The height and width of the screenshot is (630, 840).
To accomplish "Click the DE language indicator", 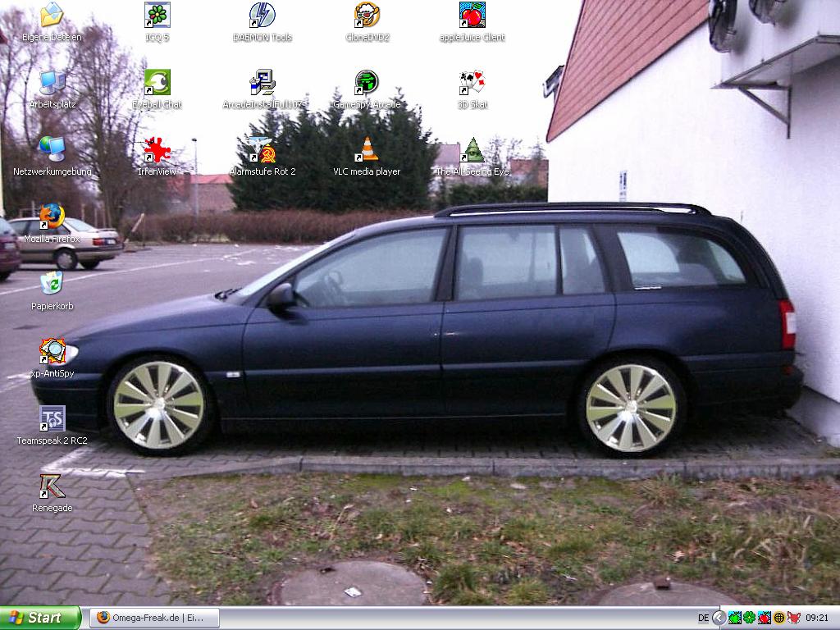I will 703,618.
